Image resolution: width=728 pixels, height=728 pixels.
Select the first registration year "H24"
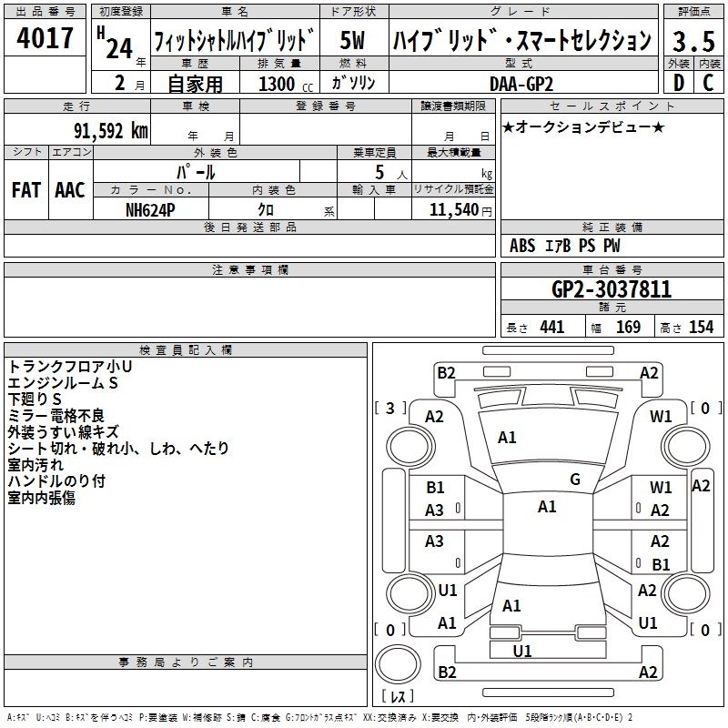[x=115, y=44]
